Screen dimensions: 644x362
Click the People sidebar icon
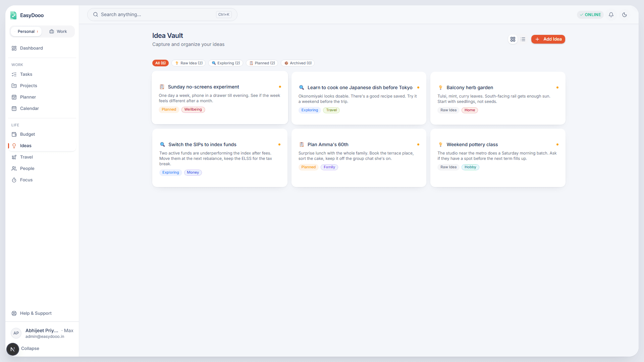click(14, 169)
